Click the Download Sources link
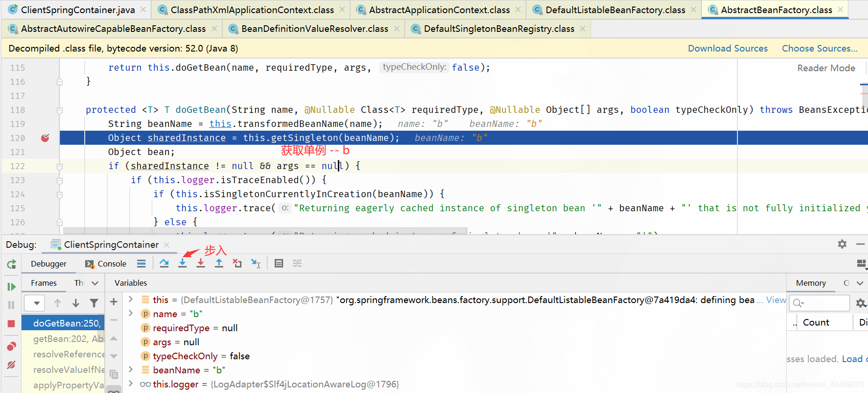 [728, 48]
